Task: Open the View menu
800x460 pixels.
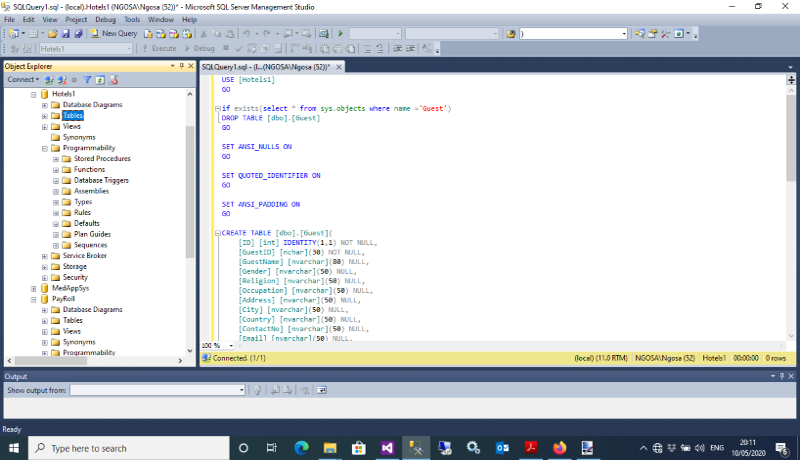Action: pyautogui.click(x=50, y=19)
